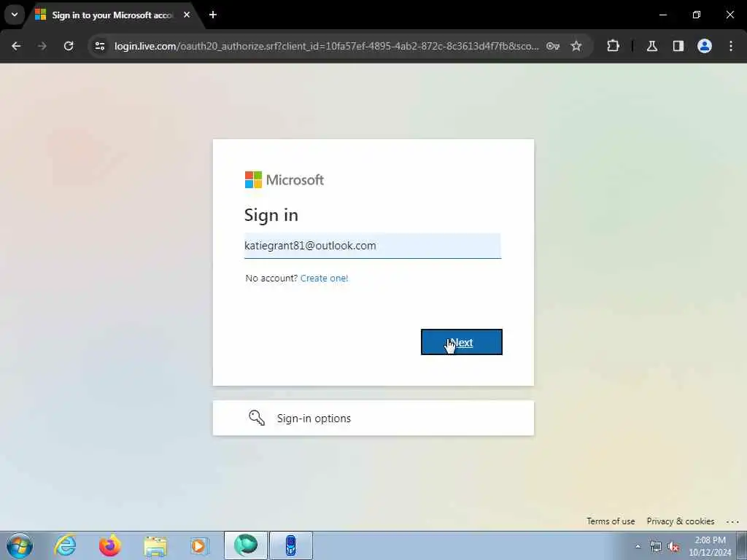
Task: Open the muted volume tray icon
Action: tap(673, 547)
